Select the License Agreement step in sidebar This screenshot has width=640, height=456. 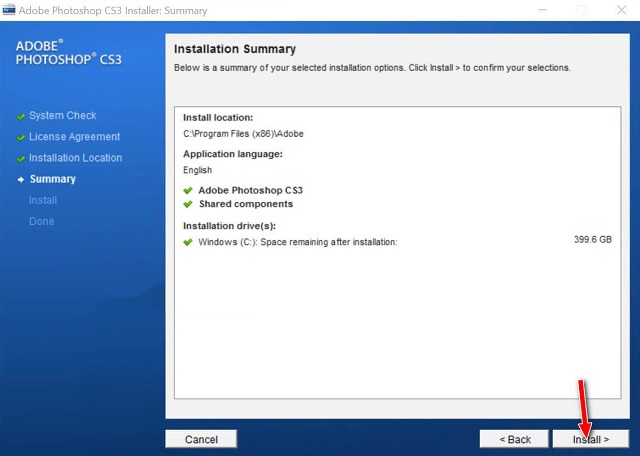(74, 137)
